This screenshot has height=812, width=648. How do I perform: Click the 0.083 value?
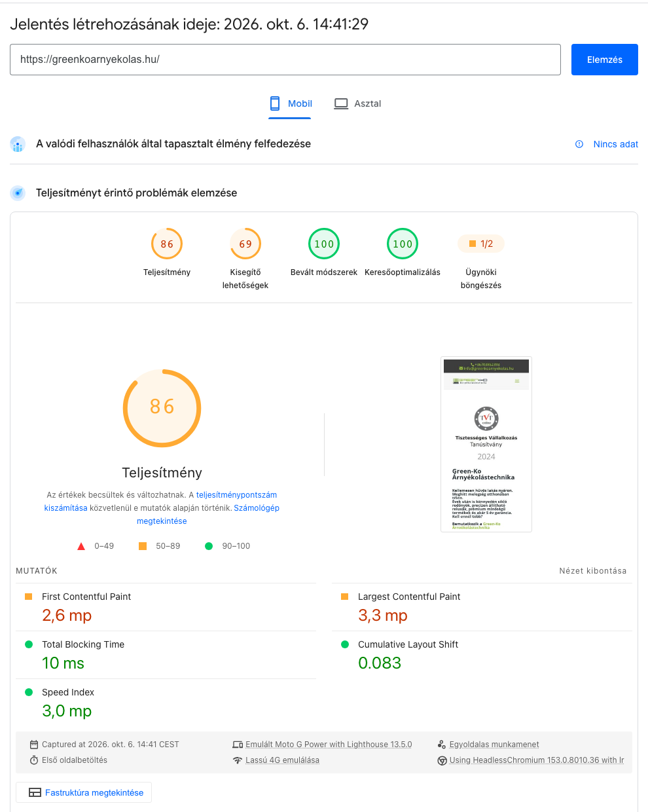(x=380, y=663)
